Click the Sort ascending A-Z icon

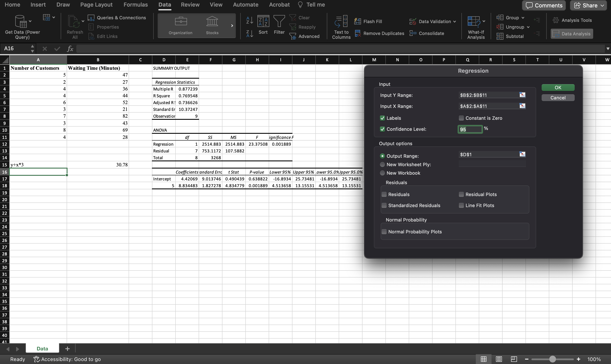tap(249, 21)
